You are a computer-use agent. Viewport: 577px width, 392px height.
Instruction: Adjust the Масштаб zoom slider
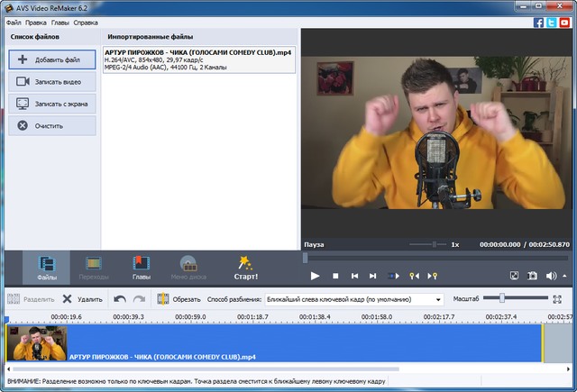click(x=501, y=298)
